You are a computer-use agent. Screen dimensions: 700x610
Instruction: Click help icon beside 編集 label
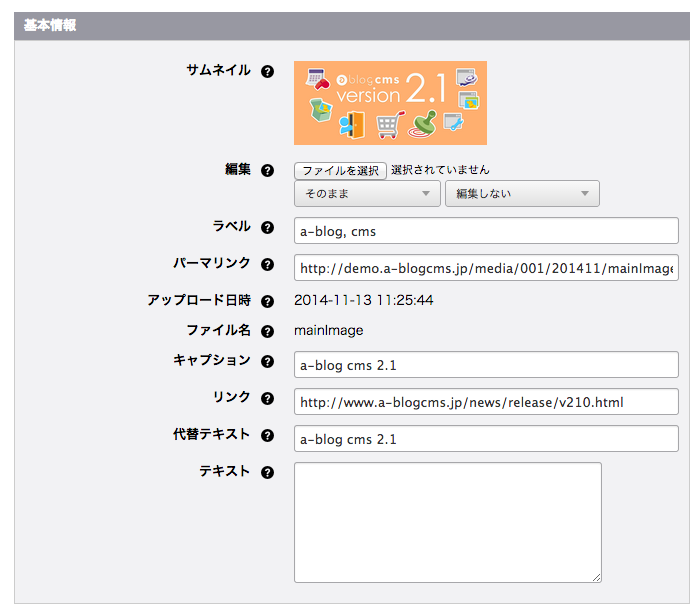tap(267, 171)
